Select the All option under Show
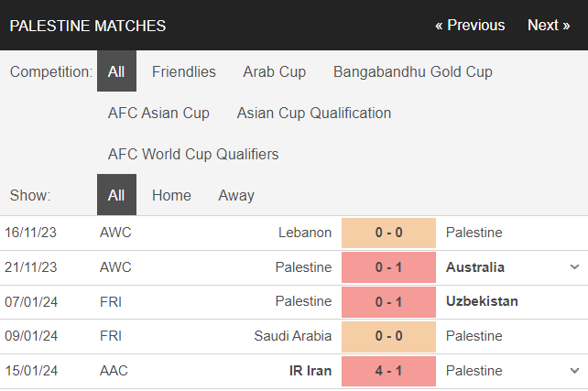 click(116, 195)
